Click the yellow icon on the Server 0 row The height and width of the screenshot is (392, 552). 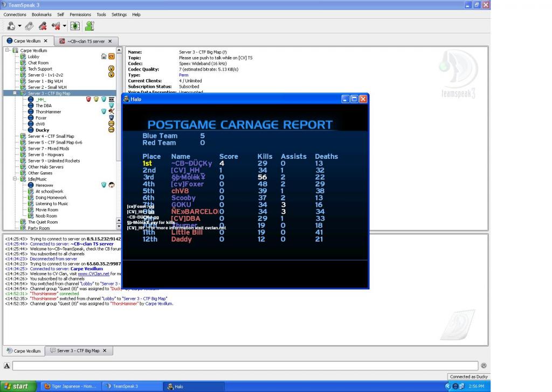[x=111, y=74]
